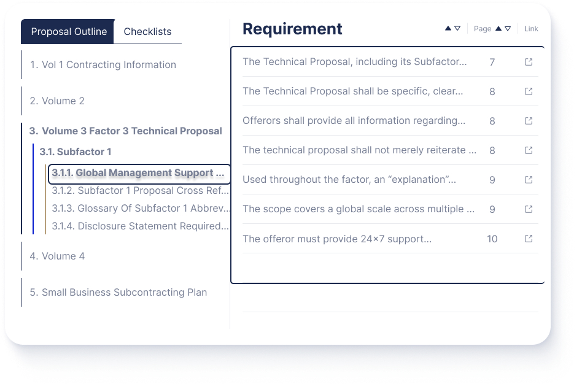Collapse Volume 3 Factor 3 Technical Proposal

tap(125, 131)
